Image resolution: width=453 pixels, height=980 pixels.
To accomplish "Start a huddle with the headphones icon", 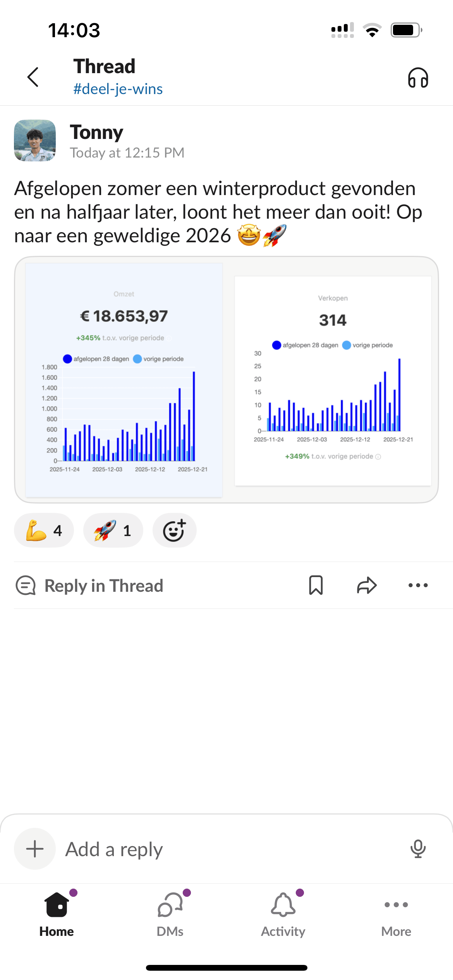I will pos(418,78).
